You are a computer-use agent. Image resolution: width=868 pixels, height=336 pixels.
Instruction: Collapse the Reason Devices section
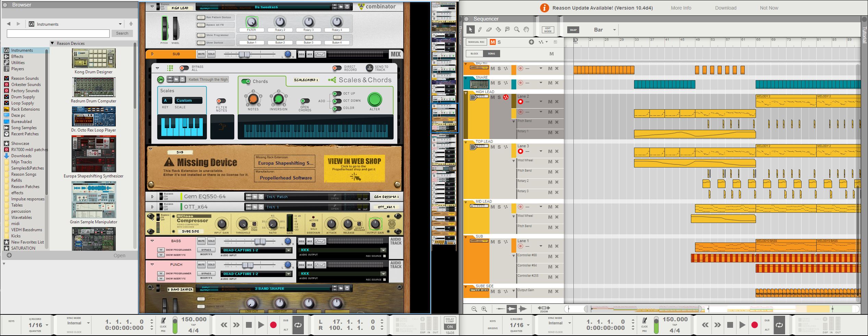52,43
